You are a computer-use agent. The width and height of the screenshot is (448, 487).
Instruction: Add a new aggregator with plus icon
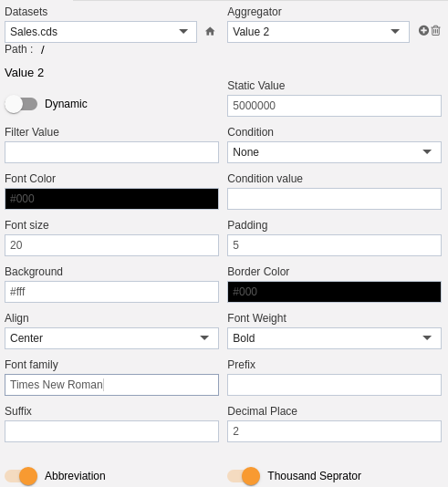pos(423,30)
